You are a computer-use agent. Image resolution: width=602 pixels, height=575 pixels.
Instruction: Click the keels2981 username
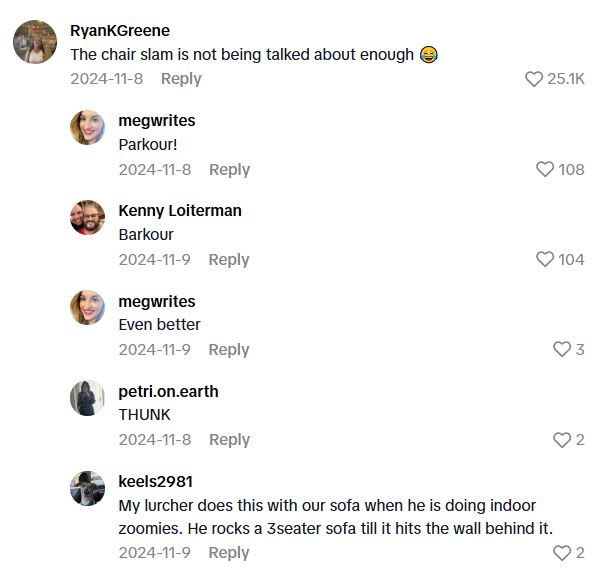point(156,481)
